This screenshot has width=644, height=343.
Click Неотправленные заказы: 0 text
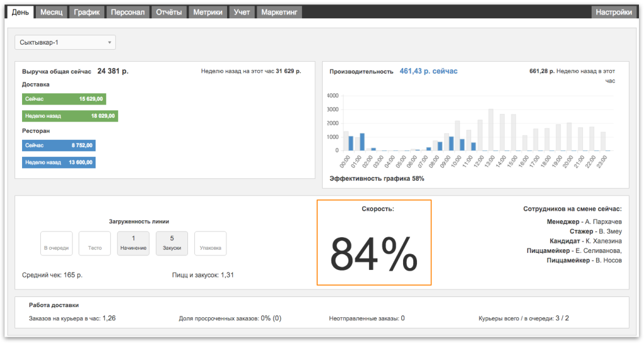point(367,318)
